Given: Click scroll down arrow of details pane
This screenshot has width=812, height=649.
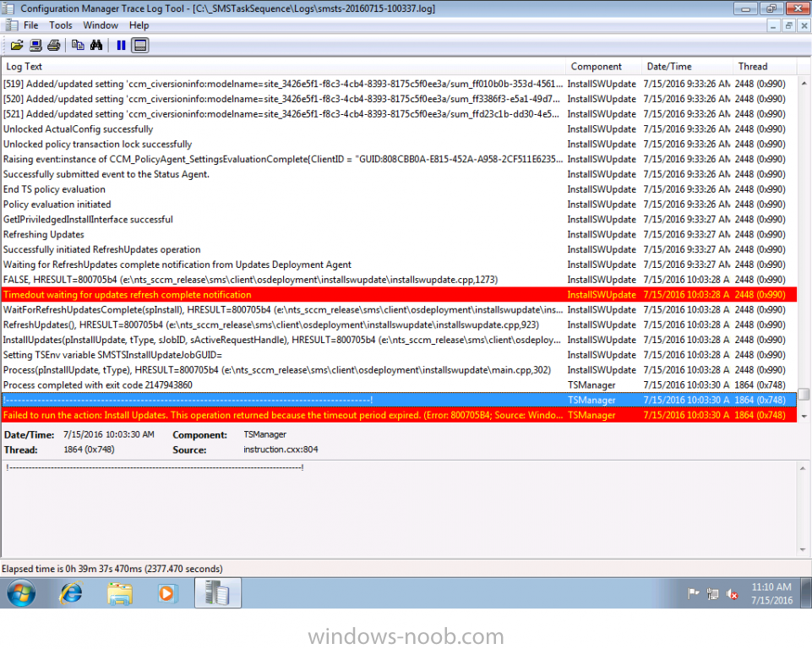Looking at the screenshot, I should click(803, 549).
